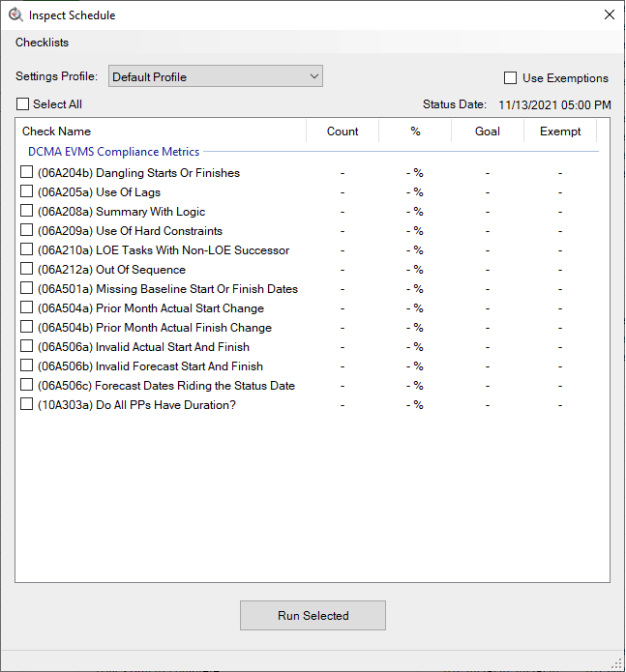The height and width of the screenshot is (672, 626).
Task: Check the Dangling Starts Or Finishes box
Action: coord(27,172)
